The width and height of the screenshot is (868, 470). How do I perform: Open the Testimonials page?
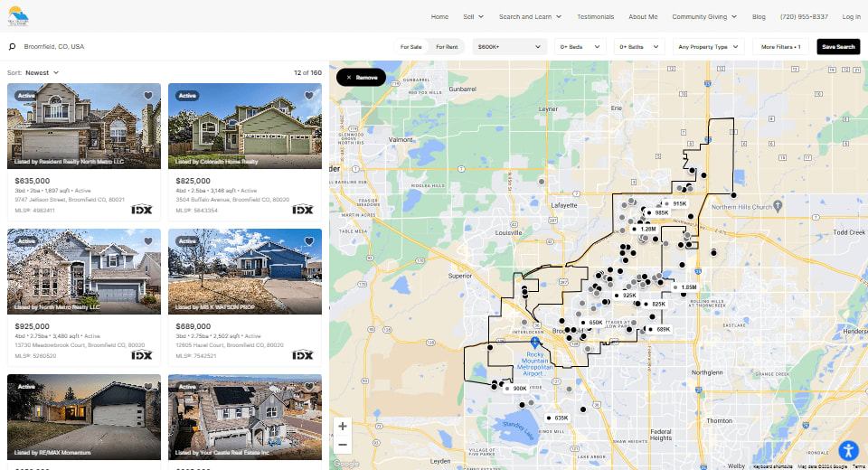click(x=595, y=16)
